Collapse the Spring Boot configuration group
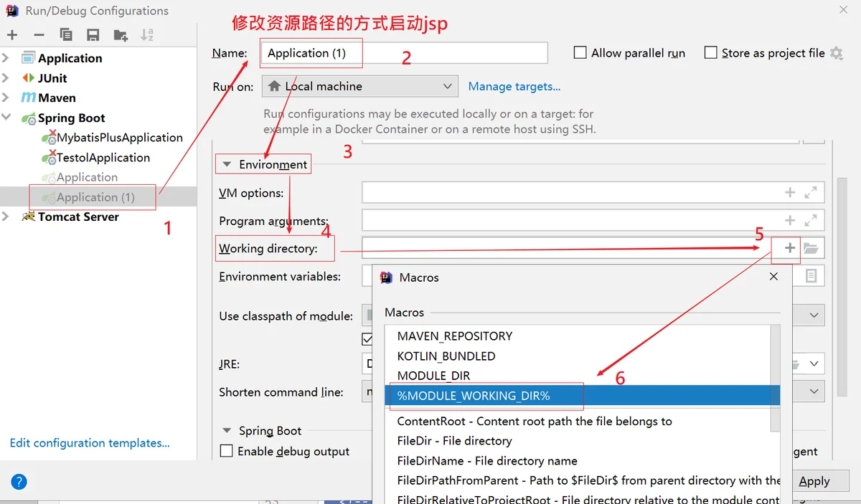The width and height of the screenshot is (861, 504). pos(6,118)
